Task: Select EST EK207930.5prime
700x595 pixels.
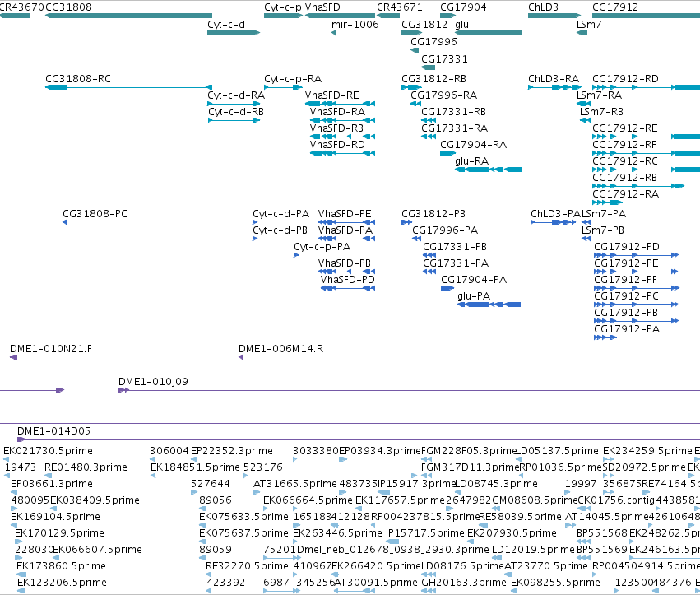Action: 512,533
